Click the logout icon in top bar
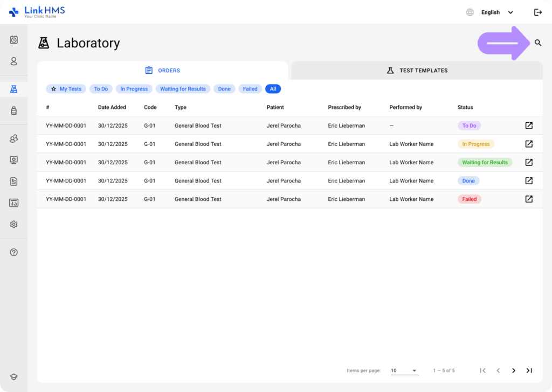 point(537,12)
